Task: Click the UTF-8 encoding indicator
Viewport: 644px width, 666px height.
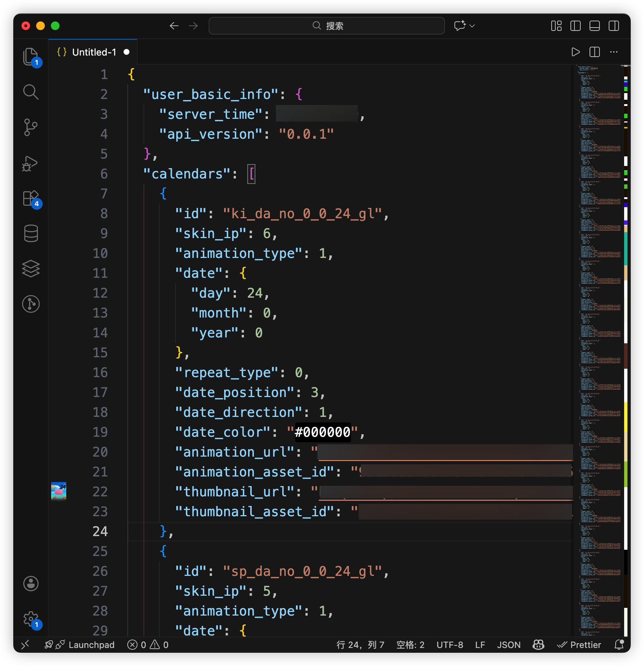Action: (x=450, y=645)
